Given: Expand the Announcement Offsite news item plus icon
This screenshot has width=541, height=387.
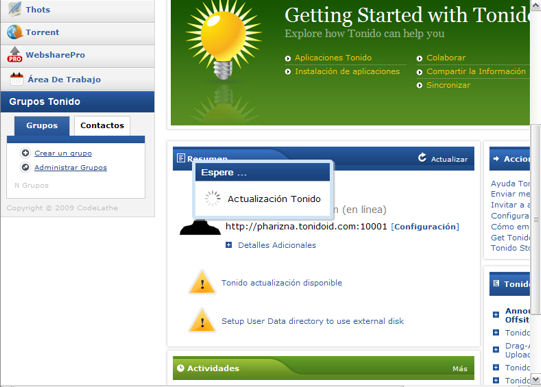Looking at the screenshot, I should (x=496, y=315).
